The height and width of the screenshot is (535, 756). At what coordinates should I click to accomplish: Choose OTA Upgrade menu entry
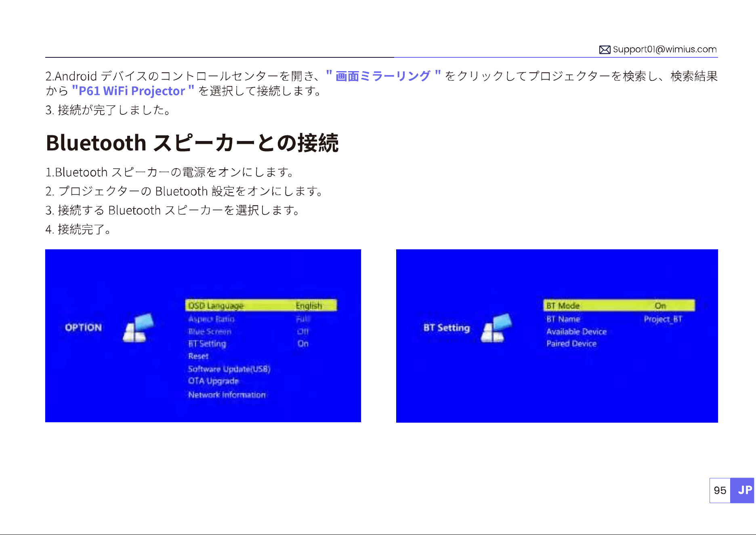click(213, 381)
